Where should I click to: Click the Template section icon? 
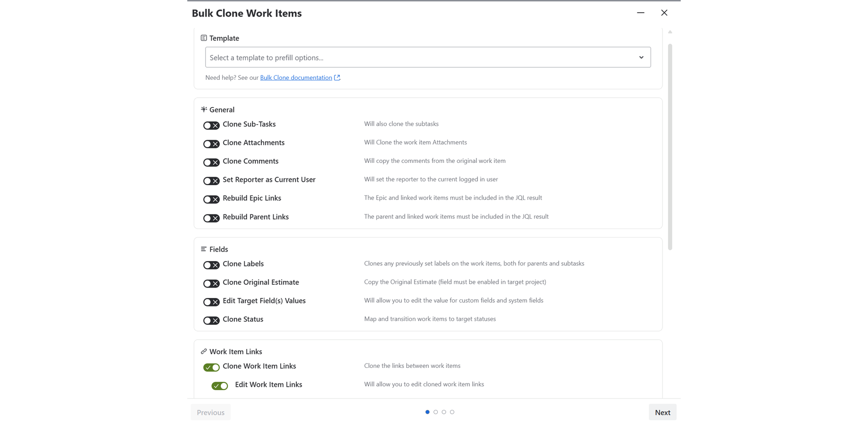pos(204,38)
